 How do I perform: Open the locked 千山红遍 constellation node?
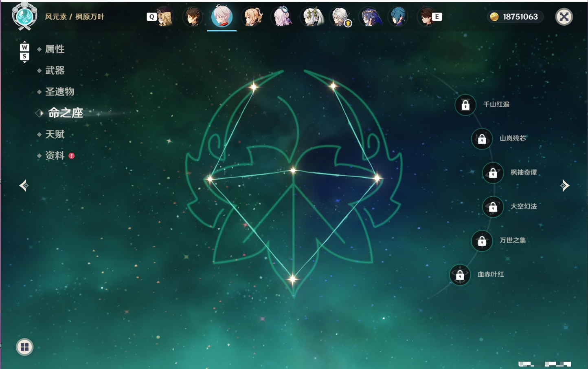(x=465, y=105)
